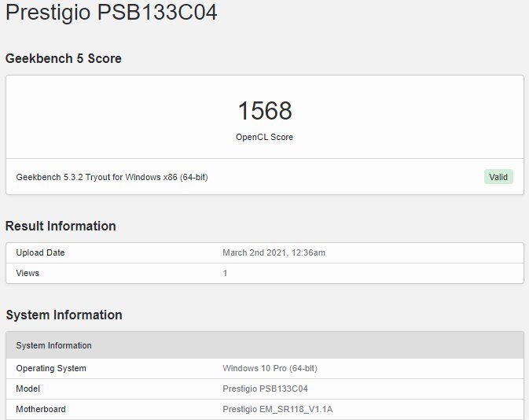Image resolution: width=529 pixels, height=420 pixels.
Task: Click the Model row label
Action: (x=28, y=389)
